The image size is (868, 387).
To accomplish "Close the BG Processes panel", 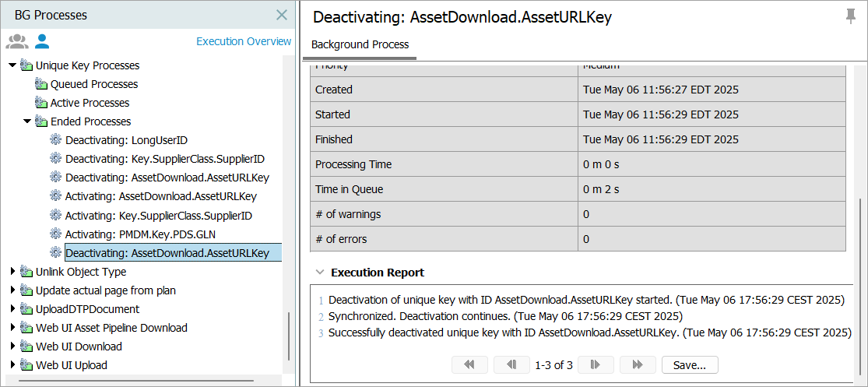I will (282, 15).
